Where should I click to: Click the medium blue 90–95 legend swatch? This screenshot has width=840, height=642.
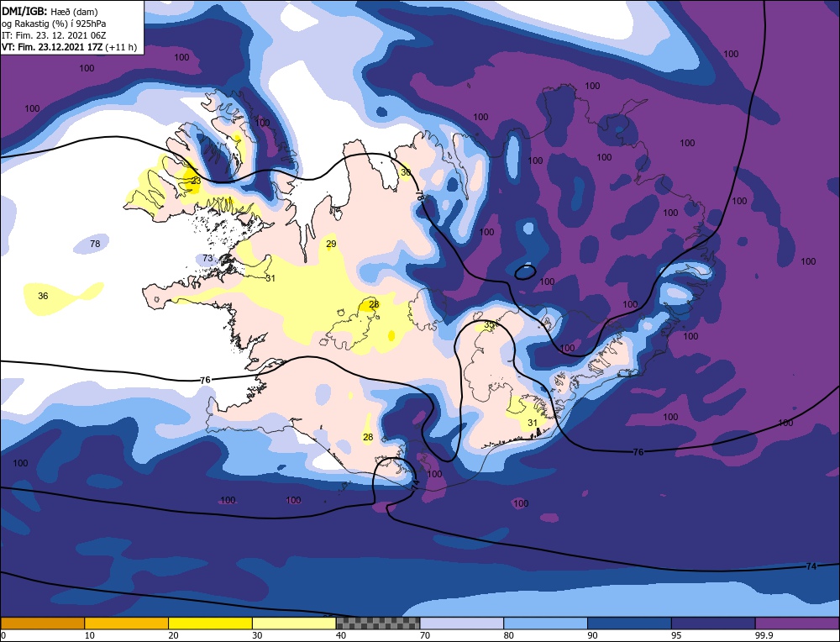pos(629,623)
